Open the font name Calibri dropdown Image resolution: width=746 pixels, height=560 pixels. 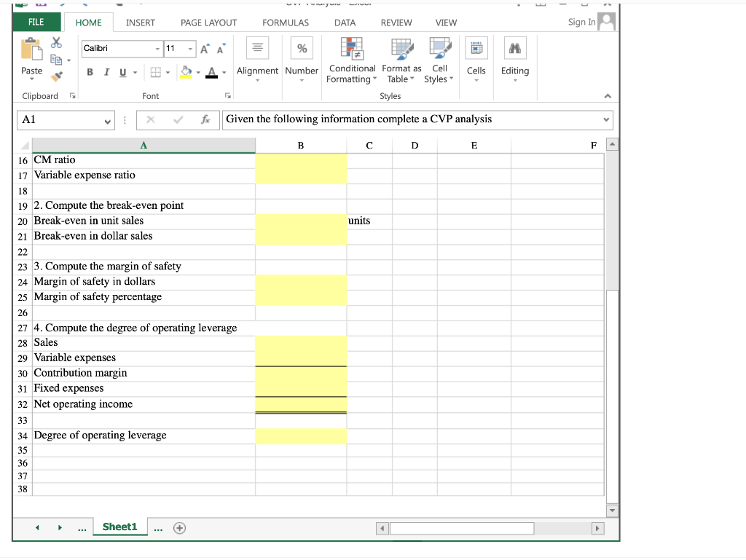pos(157,49)
